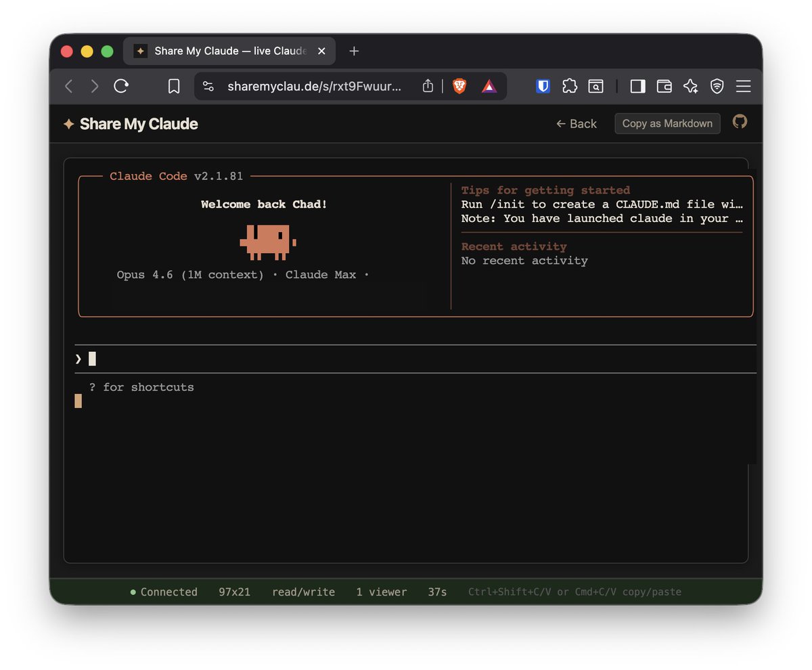Click the 37s timer in status bar
812x670 pixels.
(437, 592)
